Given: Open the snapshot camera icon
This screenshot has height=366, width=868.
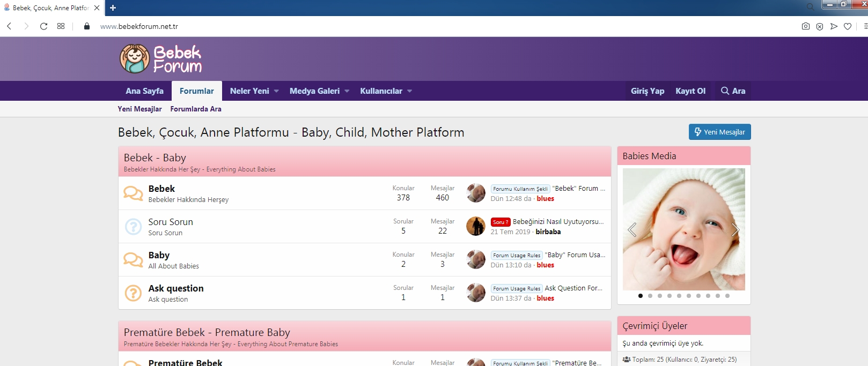Looking at the screenshot, I should (x=806, y=26).
